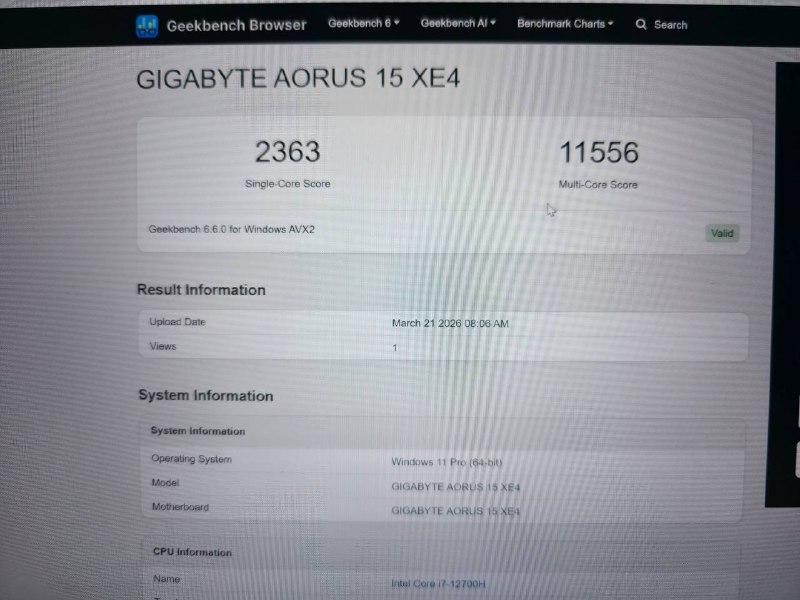Select the Search text in navbar
The image size is (800, 600).
pyautogui.click(x=670, y=25)
